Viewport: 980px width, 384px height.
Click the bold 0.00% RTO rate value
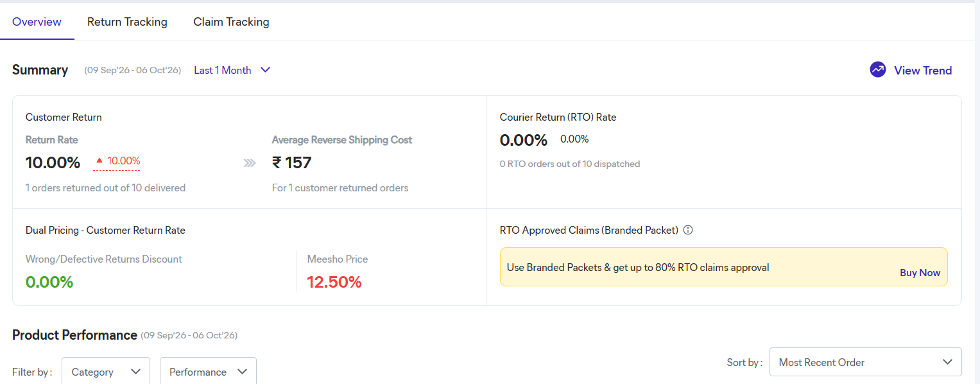pos(524,140)
